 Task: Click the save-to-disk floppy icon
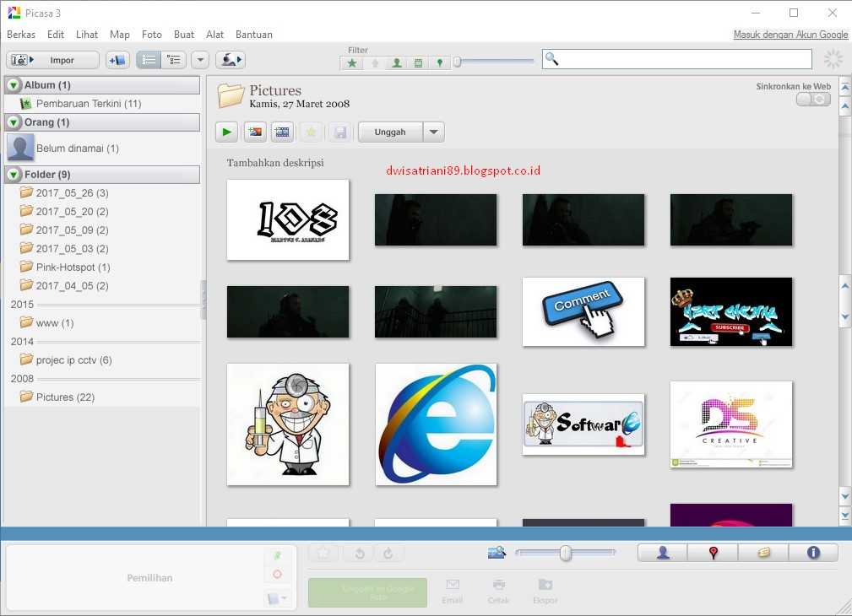(x=340, y=132)
